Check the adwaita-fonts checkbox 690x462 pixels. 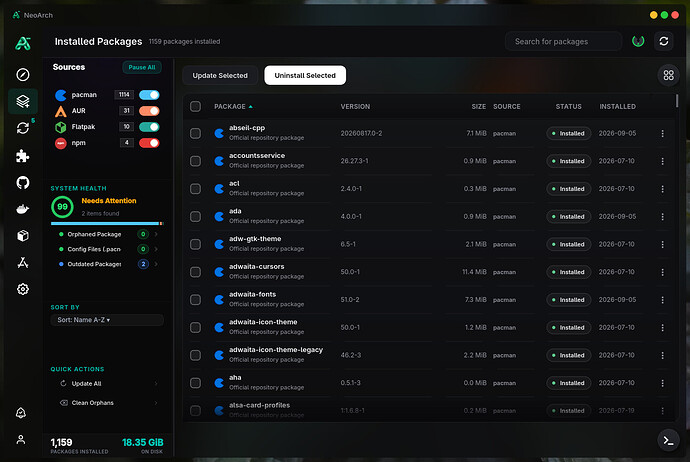(195, 300)
